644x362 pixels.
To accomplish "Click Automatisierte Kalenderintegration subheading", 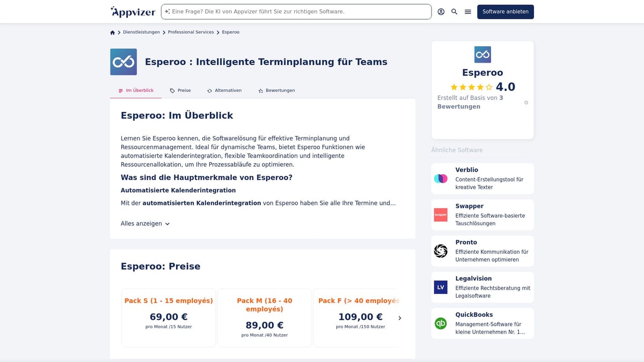I will (x=178, y=190).
